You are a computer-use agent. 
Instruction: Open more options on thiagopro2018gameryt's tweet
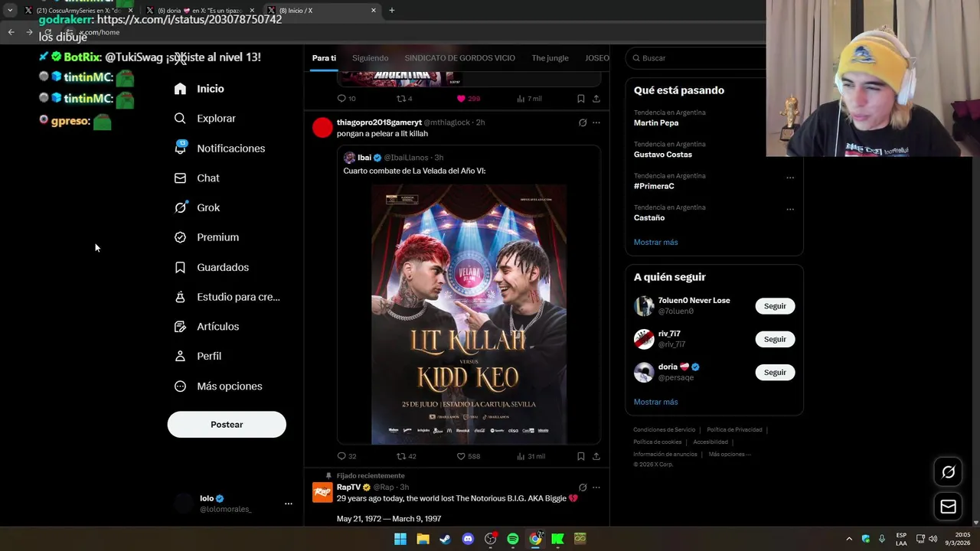pyautogui.click(x=596, y=122)
